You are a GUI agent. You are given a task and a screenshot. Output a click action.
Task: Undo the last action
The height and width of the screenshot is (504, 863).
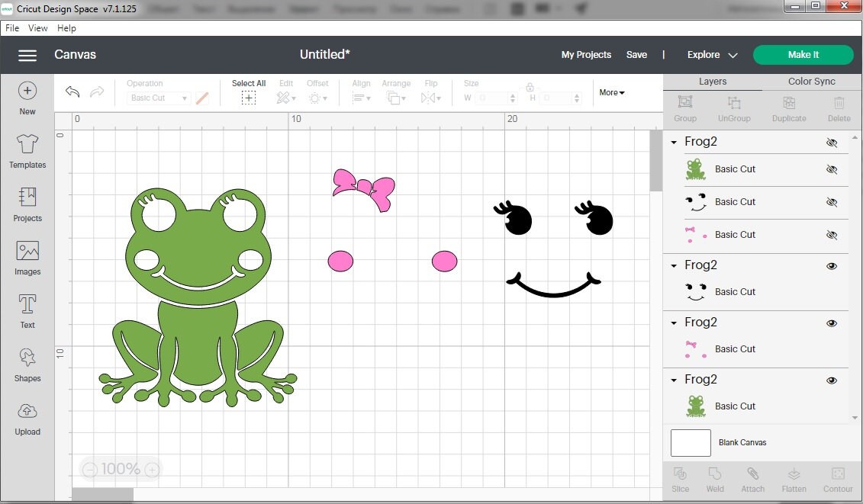72,92
